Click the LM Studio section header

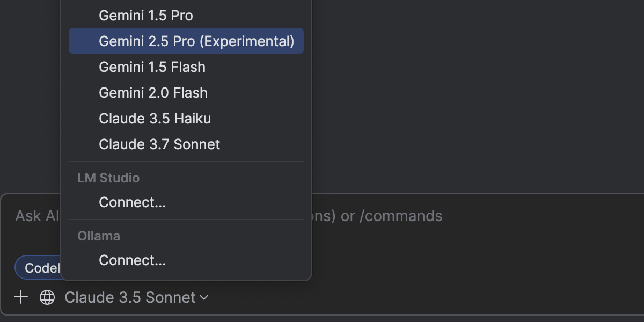(108, 178)
